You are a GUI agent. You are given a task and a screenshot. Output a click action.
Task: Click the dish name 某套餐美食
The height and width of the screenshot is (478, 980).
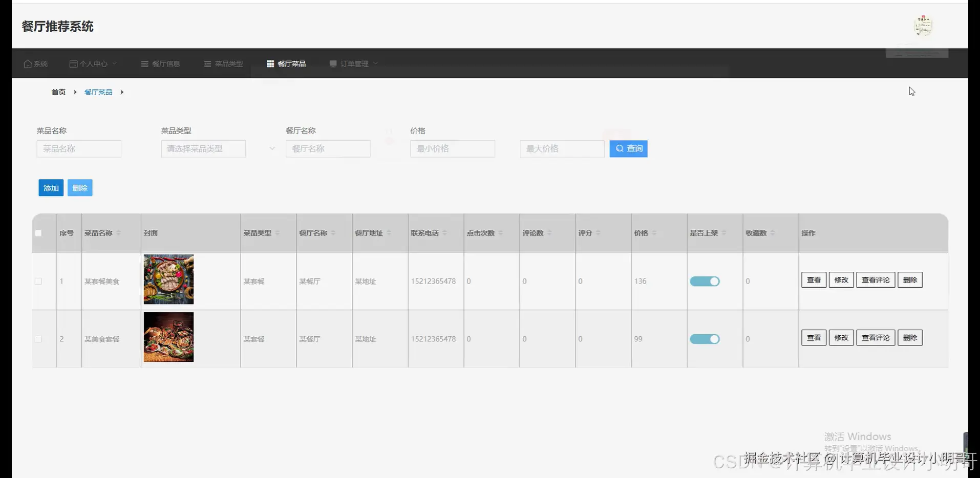[x=102, y=281]
